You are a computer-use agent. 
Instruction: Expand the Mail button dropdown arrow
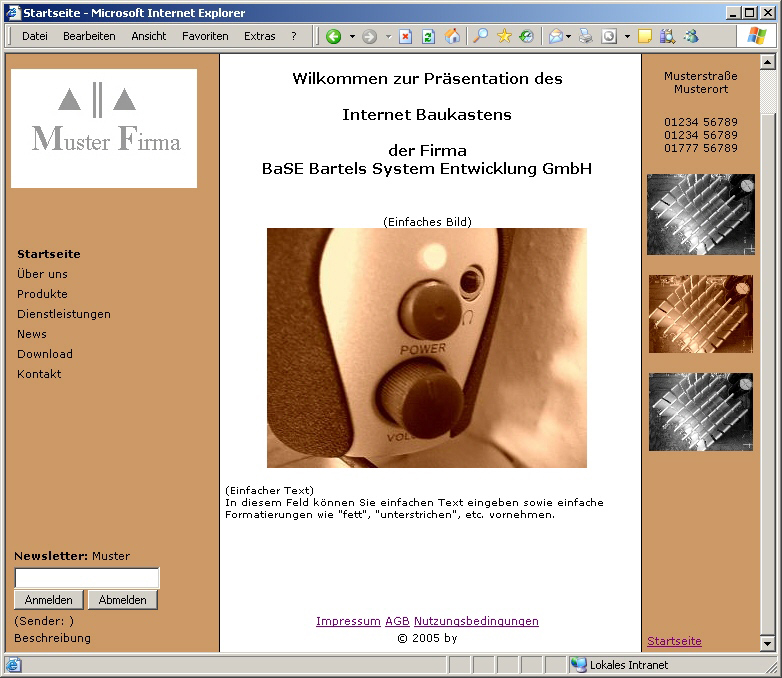569,36
